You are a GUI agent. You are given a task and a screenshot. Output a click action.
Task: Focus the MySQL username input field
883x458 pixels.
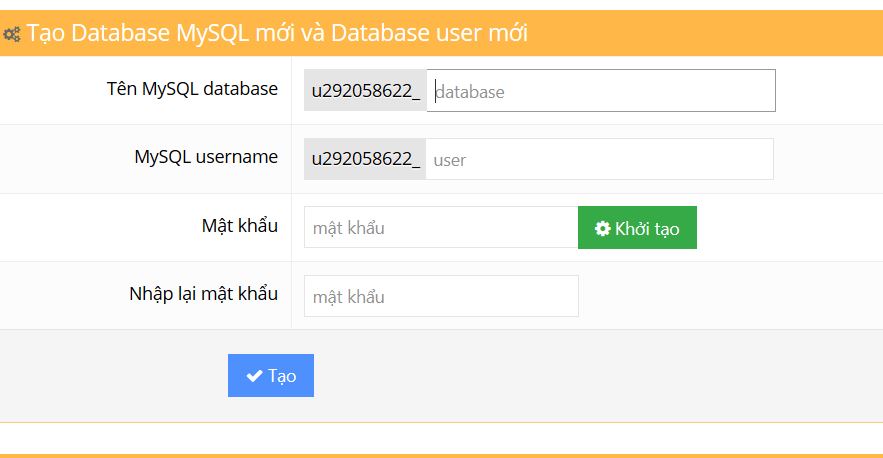pos(599,159)
